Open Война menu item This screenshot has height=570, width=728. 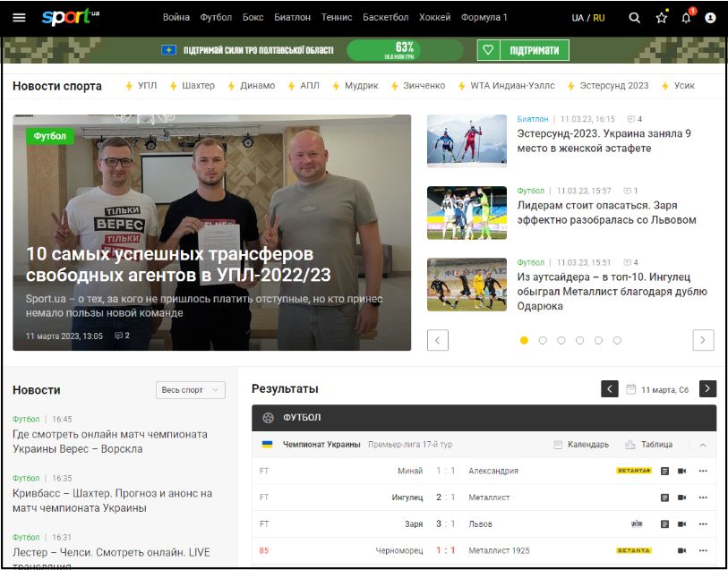[x=176, y=18]
